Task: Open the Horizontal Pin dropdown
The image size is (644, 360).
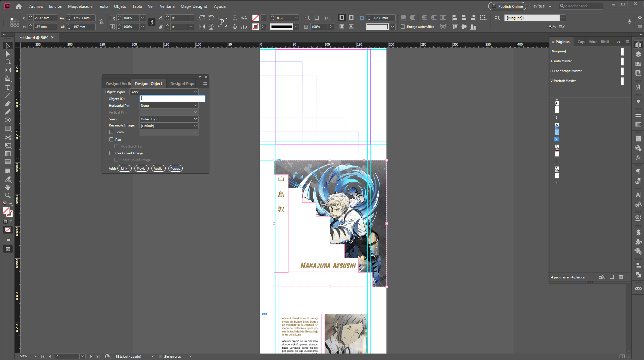Action: (x=169, y=105)
